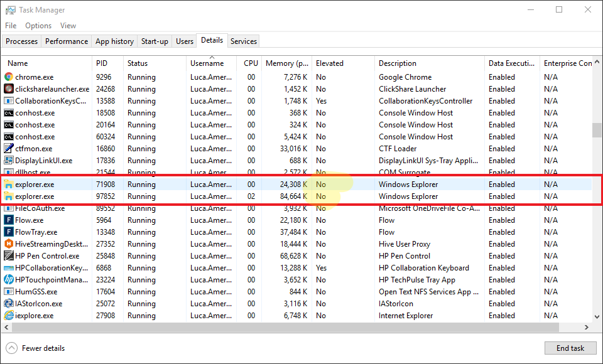Click the HiveStreamingDeskt... orange icon
603x364 pixels.
tap(8, 244)
